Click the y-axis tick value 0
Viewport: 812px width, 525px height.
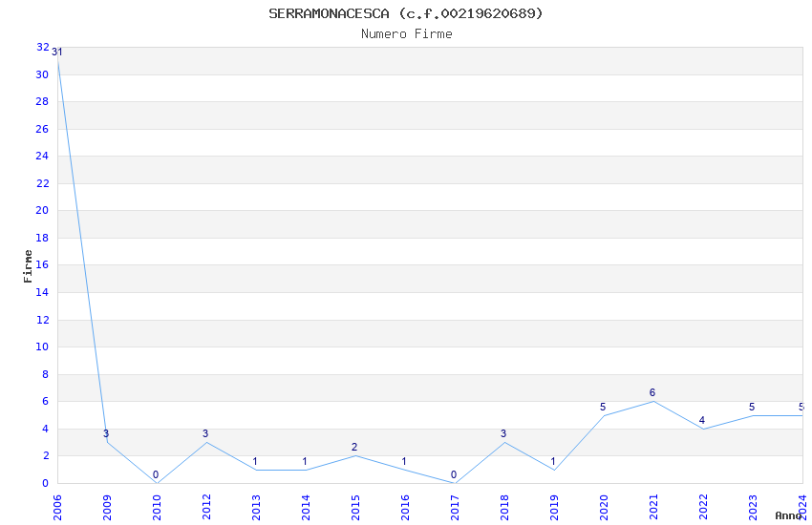(x=46, y=483)
